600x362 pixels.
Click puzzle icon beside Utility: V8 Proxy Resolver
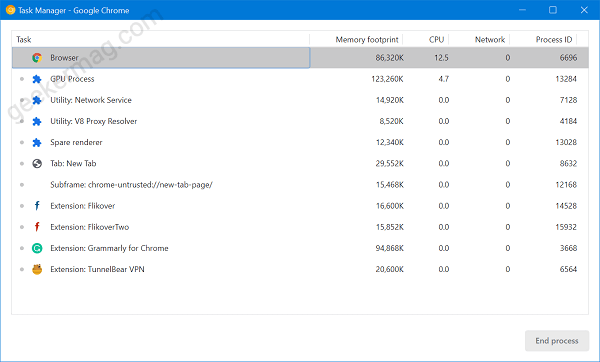[37, 121]
